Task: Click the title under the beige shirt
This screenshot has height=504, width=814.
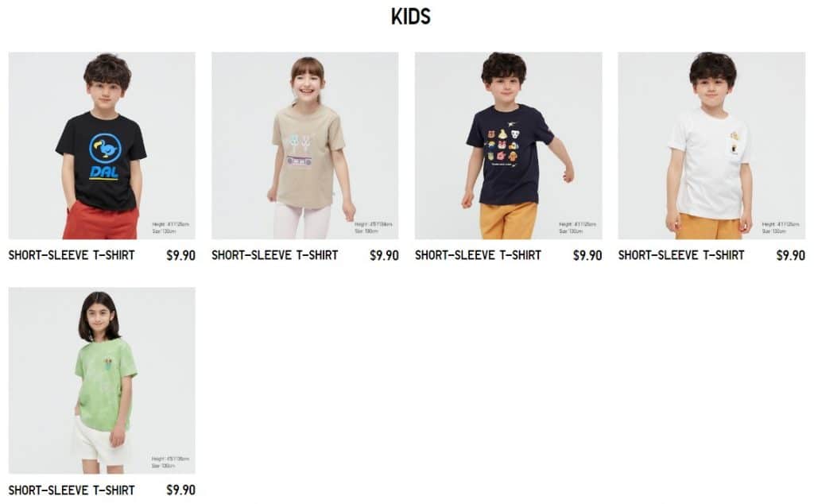Action: [274, 255]
